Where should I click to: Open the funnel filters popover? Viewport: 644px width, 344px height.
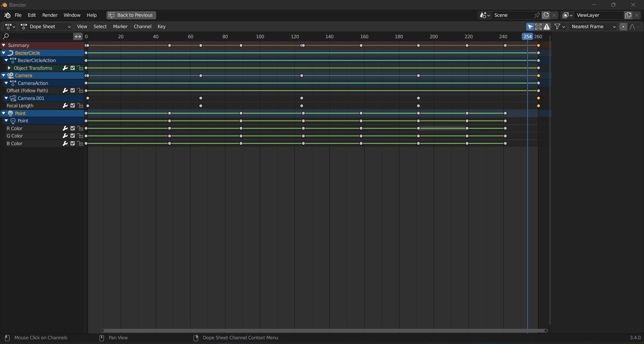(x=559, y=27)
